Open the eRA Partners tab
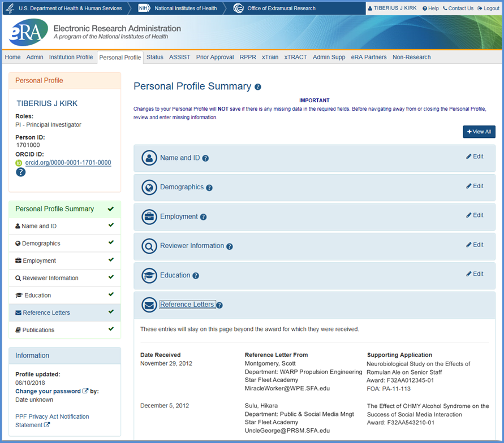Viewport: 504px width, 443px height. pos(369,57)
